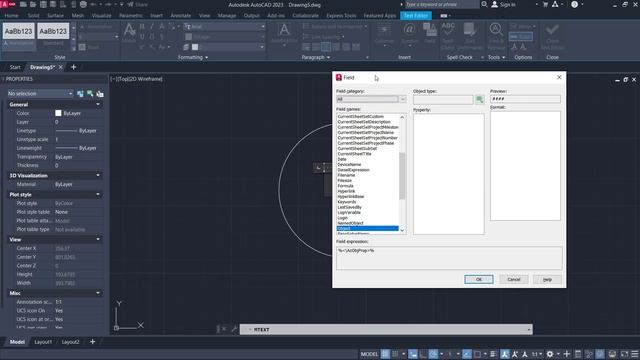Toggle Italic formatting in the ribbon
Screen dimensions: 640x360
click(152, 27)
